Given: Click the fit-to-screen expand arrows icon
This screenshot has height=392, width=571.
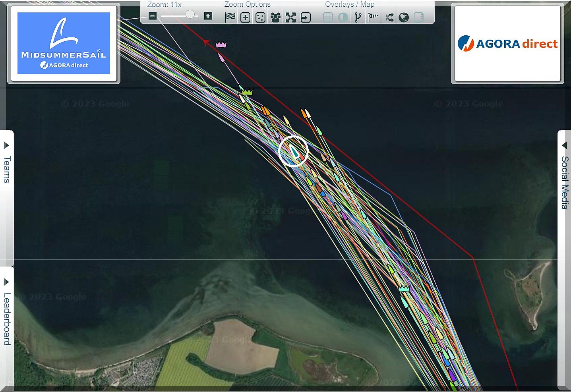Looking at the screenshot, I should pos(290,17).
